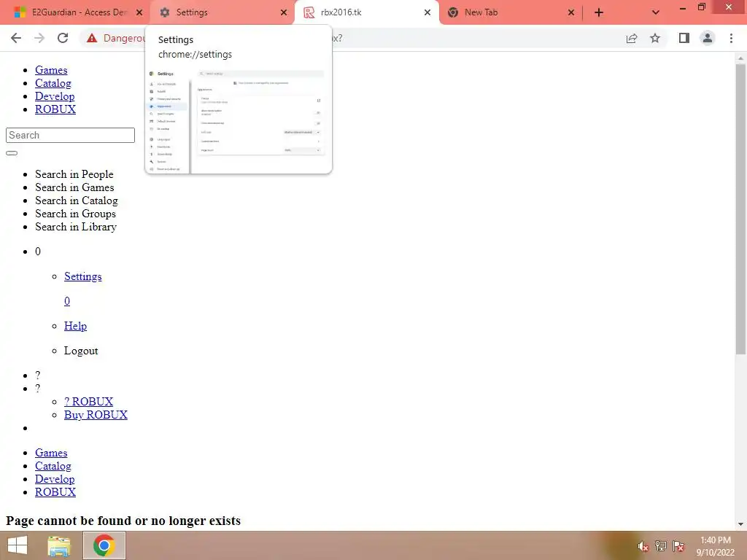
Task: Open the top Games link
Action: (x=51, y=70)
